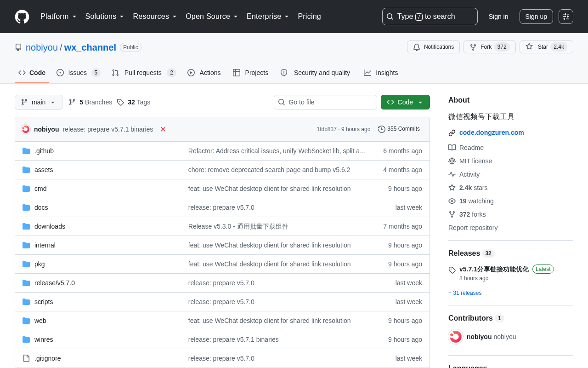Open the v5.7.1 latest release
Screen dimensions: 588x368
tap(494, 269)
